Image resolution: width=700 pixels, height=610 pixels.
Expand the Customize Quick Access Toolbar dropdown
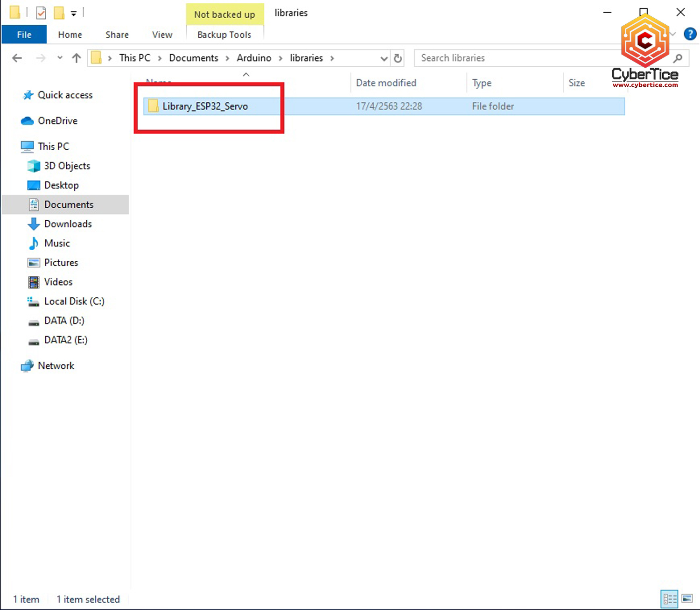[74, 14]
